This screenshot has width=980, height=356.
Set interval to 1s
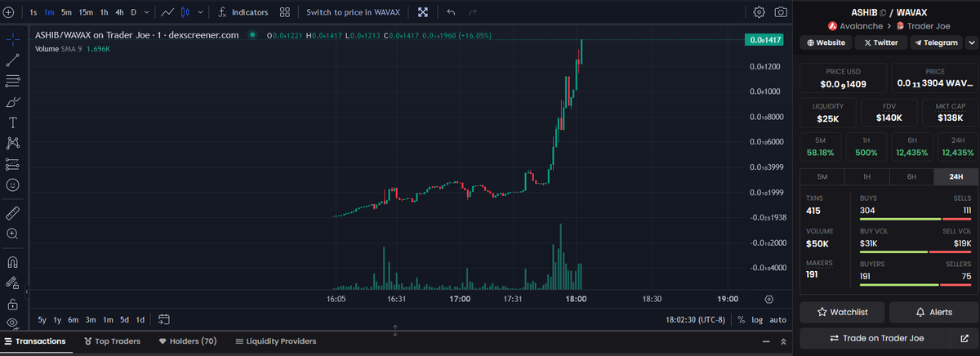tap(33, 12)
